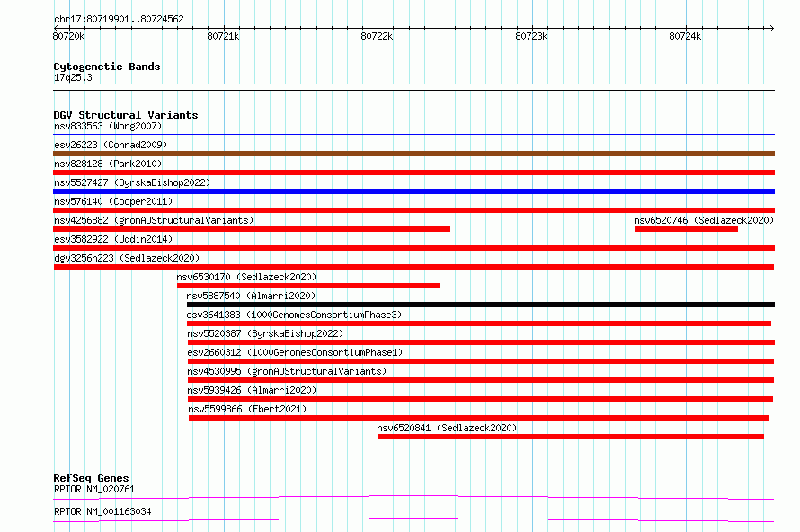800x532 pixels.
Task: Open variant nsv5939426 (Almarri2020) label
Action: pos(252,390)
